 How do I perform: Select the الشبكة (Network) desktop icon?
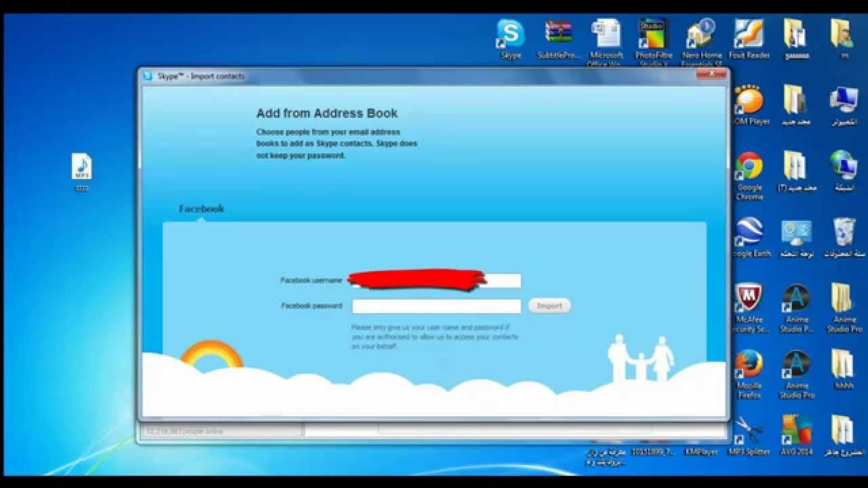coord(844,171)
